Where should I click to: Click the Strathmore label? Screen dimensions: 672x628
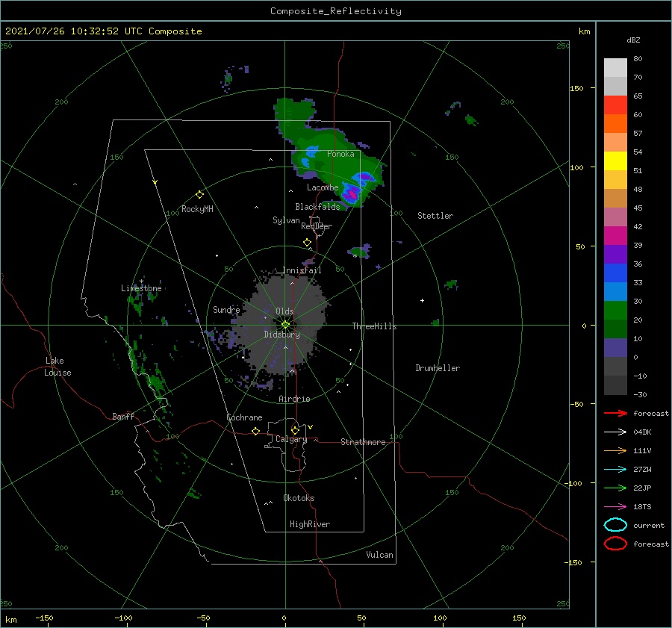click(x=363, y=442)
